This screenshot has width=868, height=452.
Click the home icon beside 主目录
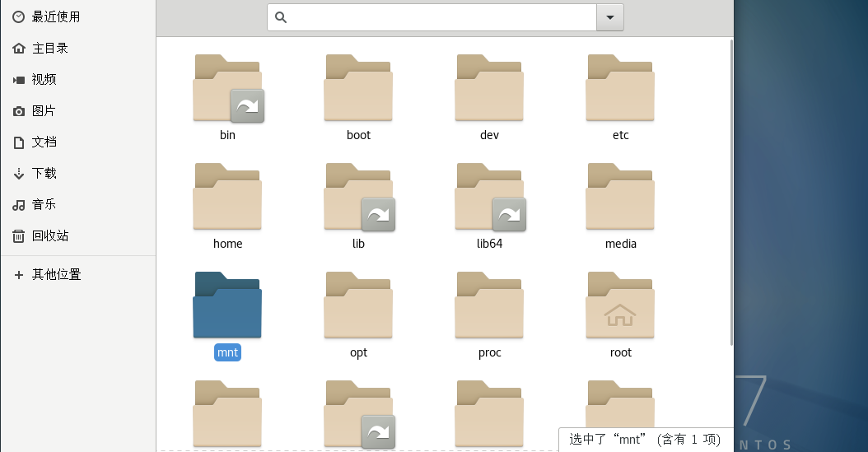pos(19,48)
